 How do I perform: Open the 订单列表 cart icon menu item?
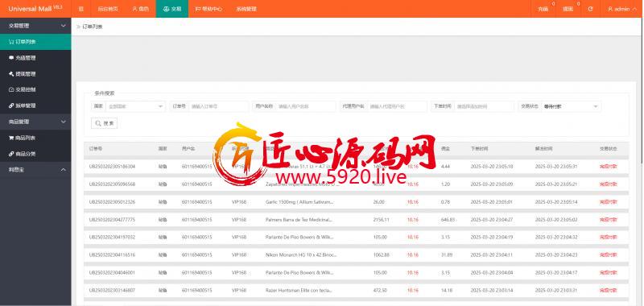click(35, 42)
